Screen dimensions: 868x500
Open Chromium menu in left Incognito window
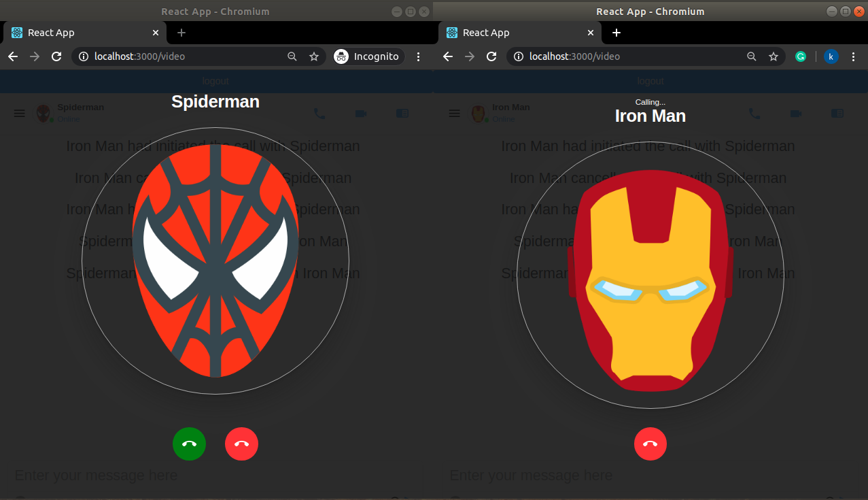[x=419, y=56]
